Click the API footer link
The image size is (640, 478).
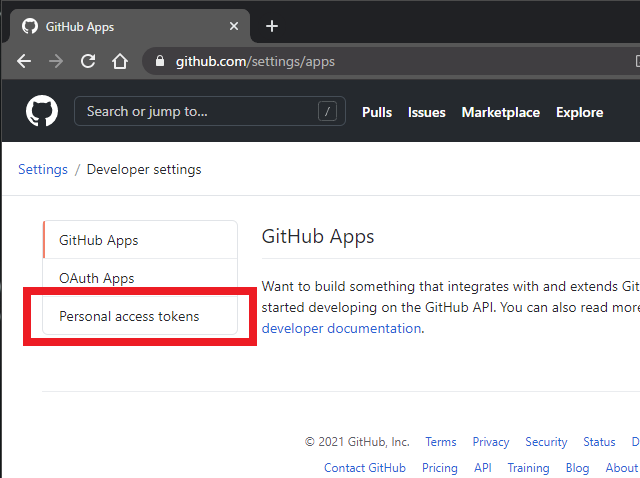pos(482,468)
